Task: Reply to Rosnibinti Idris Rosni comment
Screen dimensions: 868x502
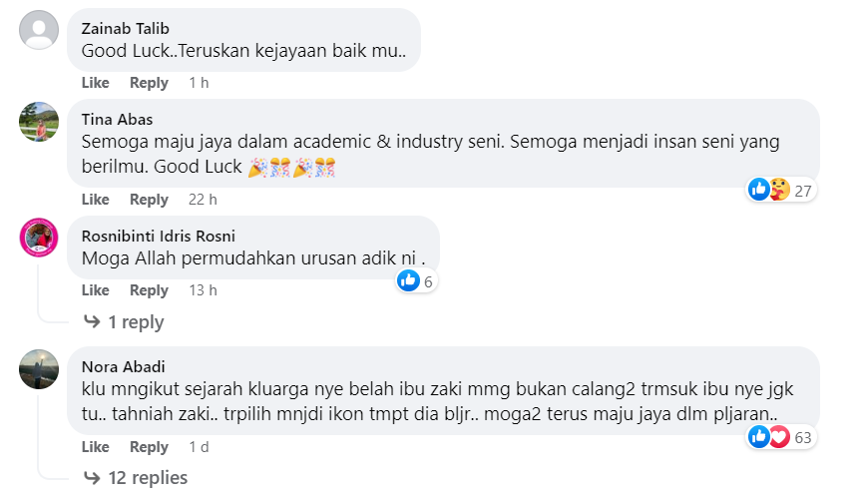Action: point(149,290)
